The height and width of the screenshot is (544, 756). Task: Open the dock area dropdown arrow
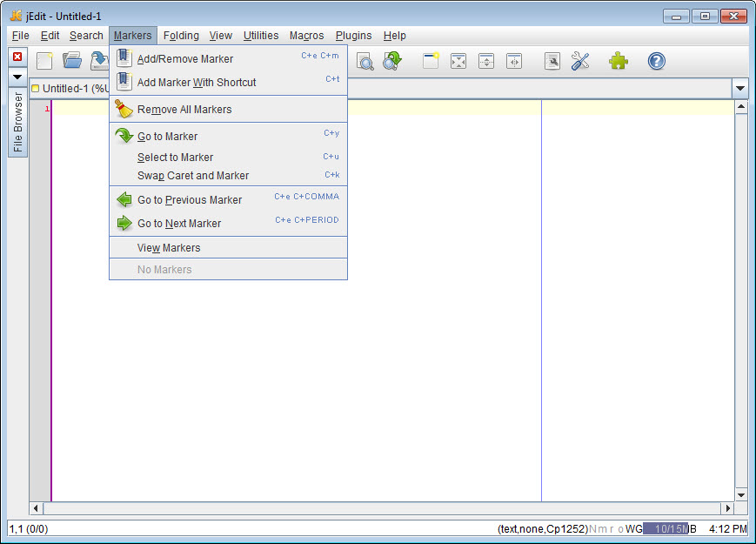click(x=17, y=77)
